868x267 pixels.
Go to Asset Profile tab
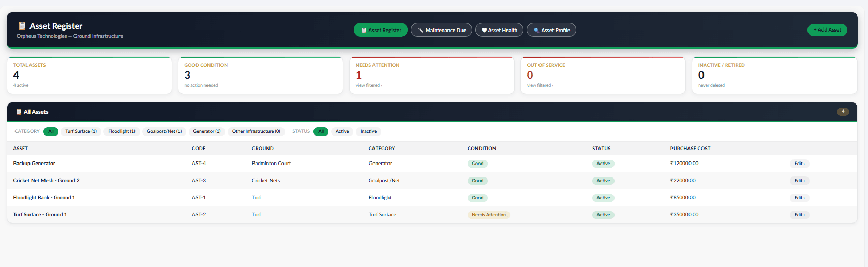coord(551,30)
